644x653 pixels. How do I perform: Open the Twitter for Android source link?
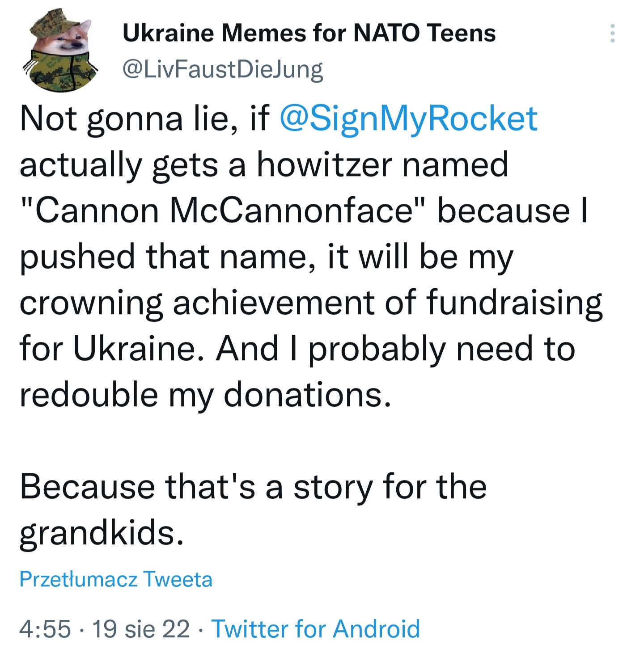click(x=315, y=629)
